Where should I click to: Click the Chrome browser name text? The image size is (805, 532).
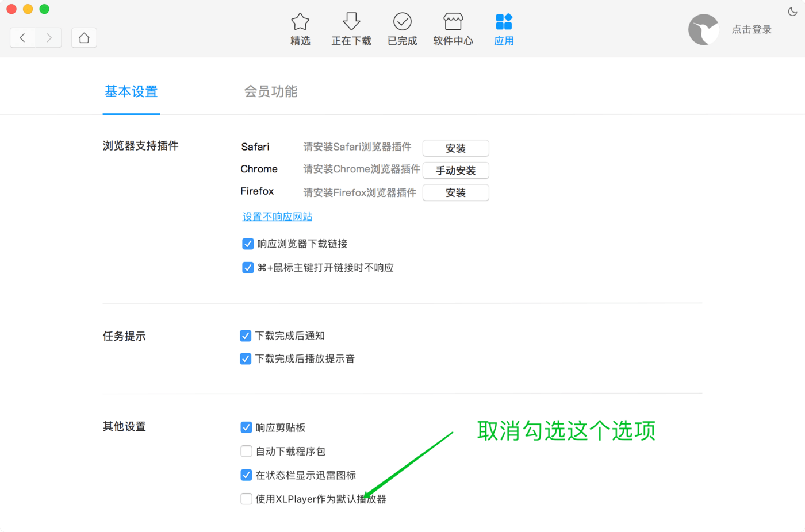259,169
